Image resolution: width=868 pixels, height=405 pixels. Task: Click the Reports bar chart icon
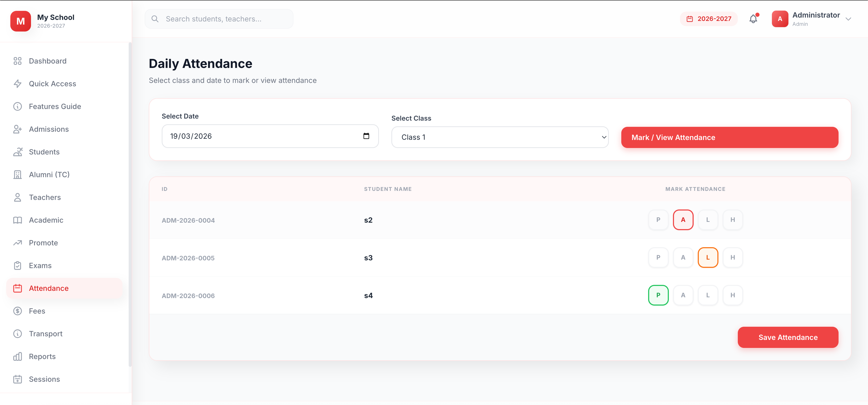[18, 356]
